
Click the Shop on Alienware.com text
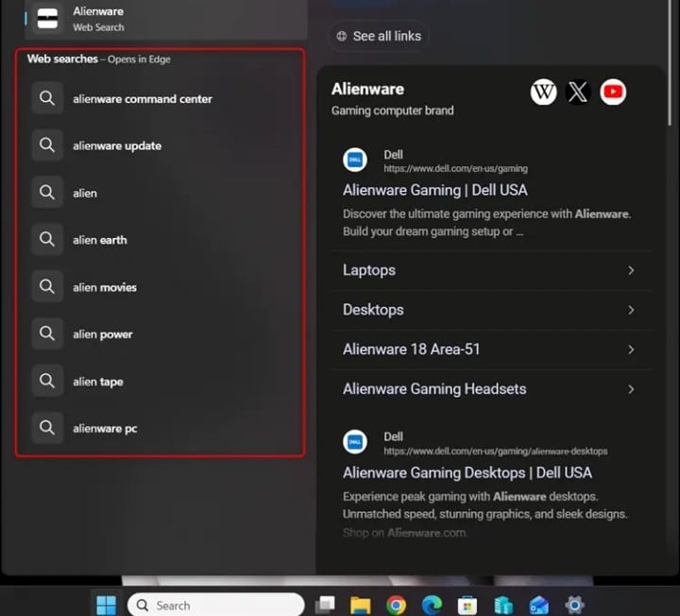pyautogui.click(x=405, y=533)
